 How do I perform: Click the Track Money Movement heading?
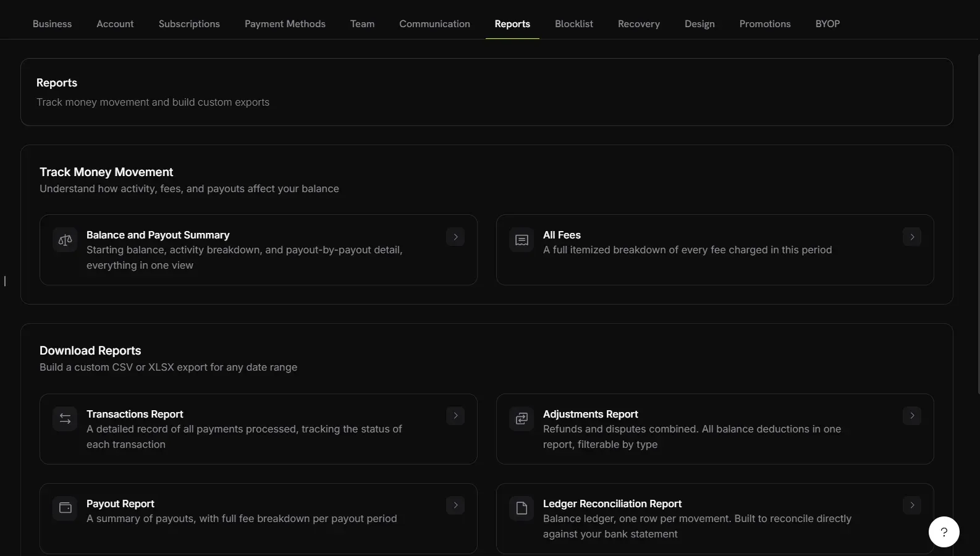(106, 172)
